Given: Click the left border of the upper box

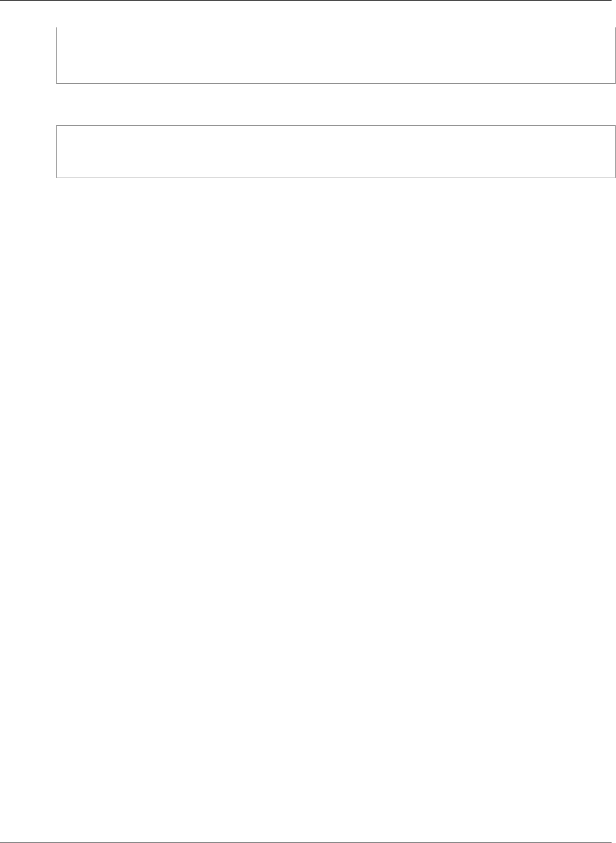Looking at the screenshot, I should [x=57, y=55].
